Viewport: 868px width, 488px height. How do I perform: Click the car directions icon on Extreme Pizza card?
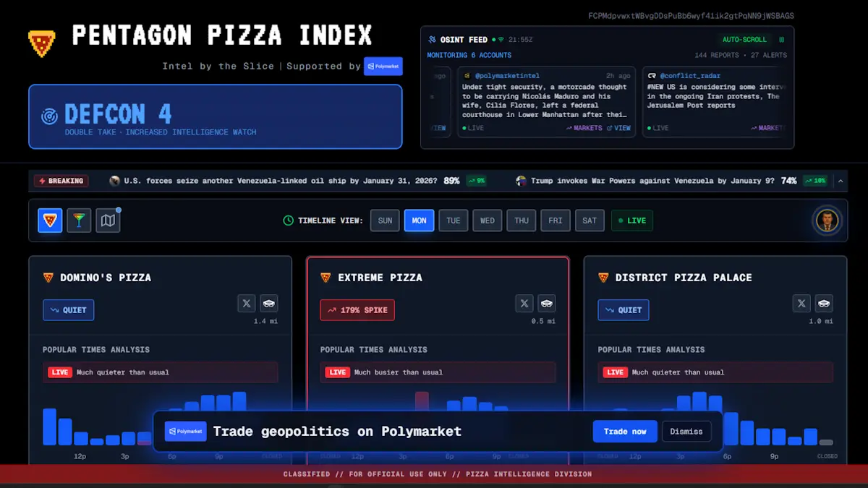[546, 304]
